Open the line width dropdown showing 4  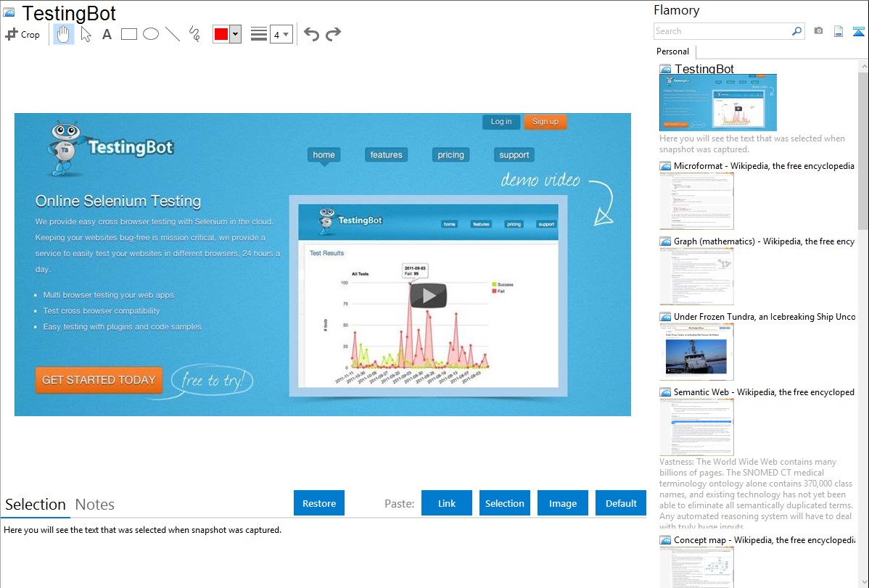click(x=281, y=34)
